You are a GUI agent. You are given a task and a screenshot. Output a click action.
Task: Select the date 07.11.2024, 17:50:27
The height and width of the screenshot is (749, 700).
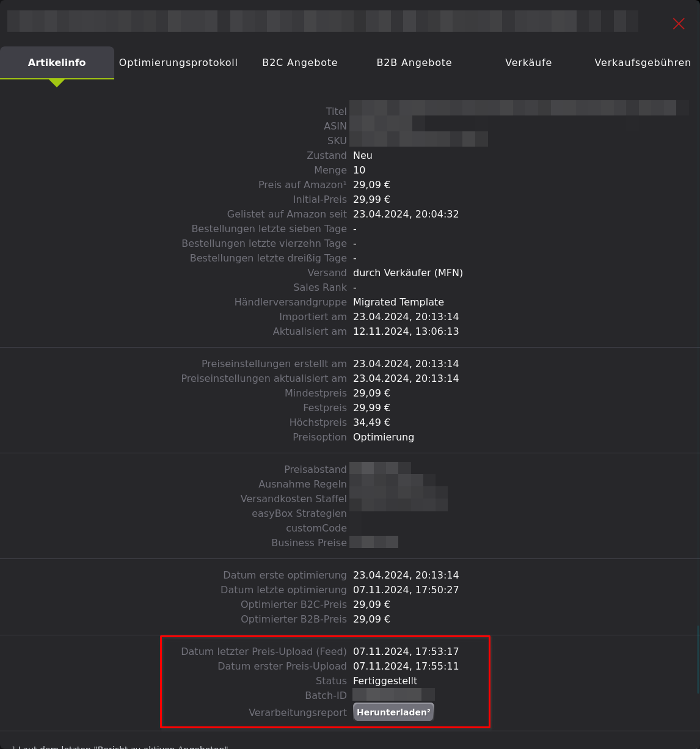point(406,590)
